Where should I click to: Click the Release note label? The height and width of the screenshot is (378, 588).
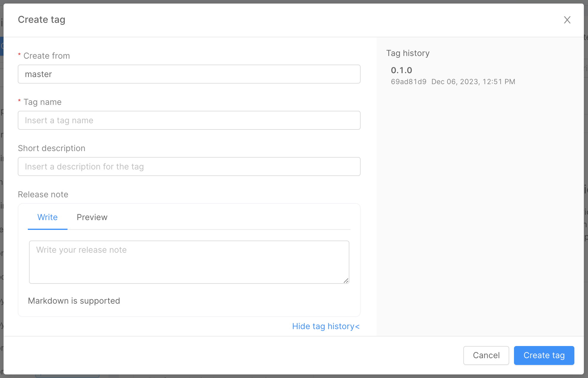coord(43,194)
